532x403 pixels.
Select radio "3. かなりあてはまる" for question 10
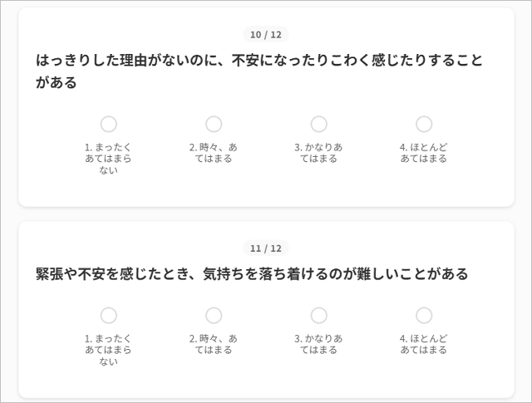(x=318, y=124)
